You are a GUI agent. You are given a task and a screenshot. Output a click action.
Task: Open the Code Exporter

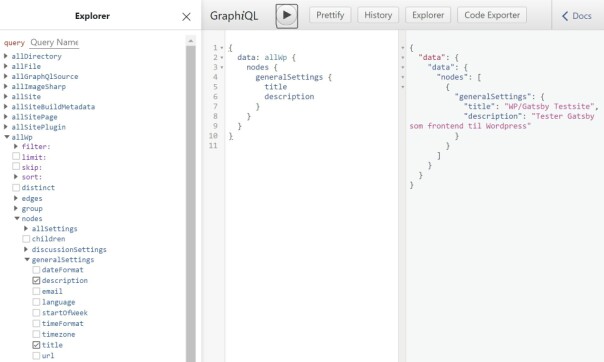(x=492, y=15)
